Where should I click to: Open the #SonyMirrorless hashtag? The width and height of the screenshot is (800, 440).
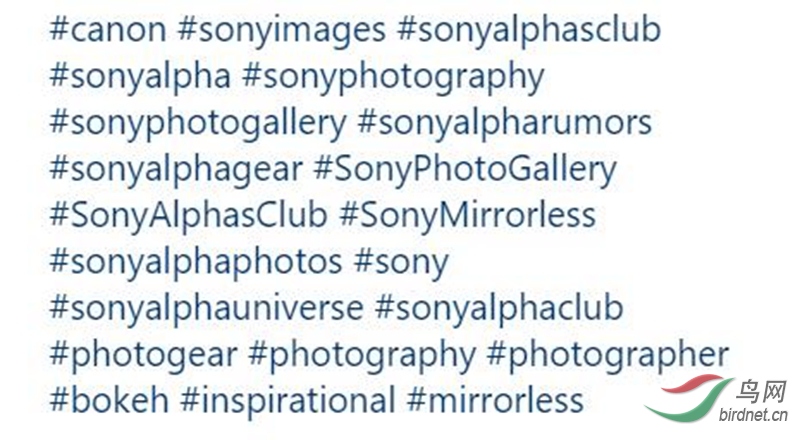(x=467, y=215)
